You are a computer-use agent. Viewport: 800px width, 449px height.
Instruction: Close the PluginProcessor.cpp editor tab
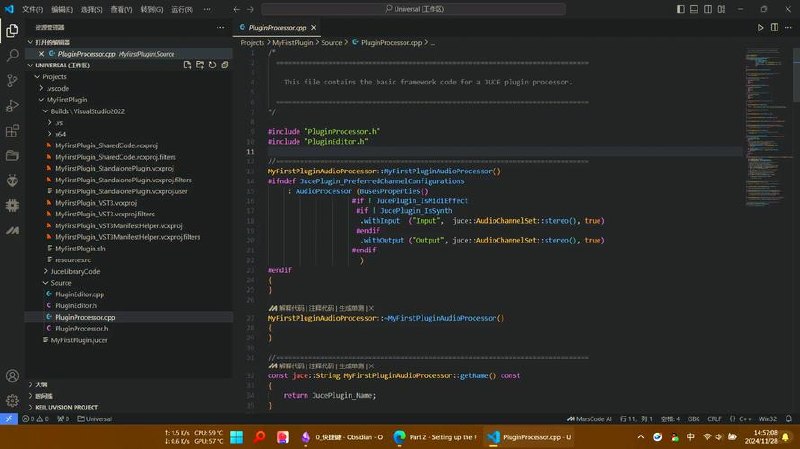pos(314,28)
